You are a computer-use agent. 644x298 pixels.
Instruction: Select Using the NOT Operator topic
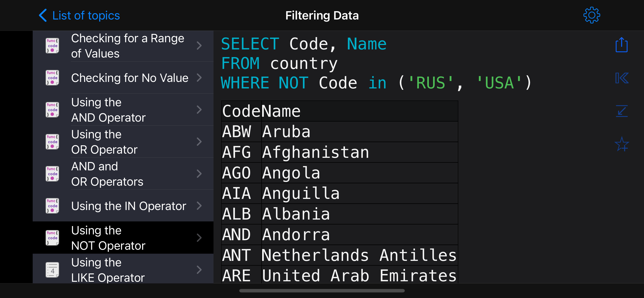point(123,238)
